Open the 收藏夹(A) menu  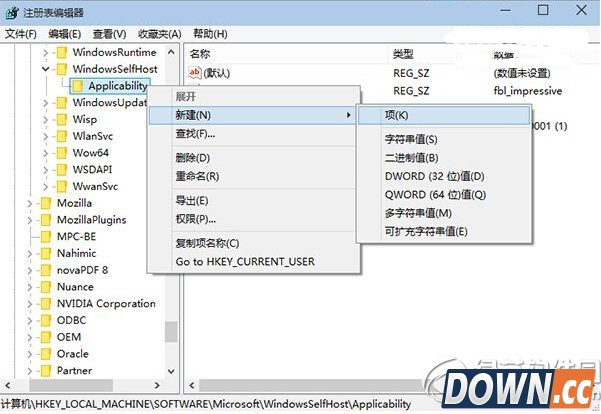pos(159,34)
